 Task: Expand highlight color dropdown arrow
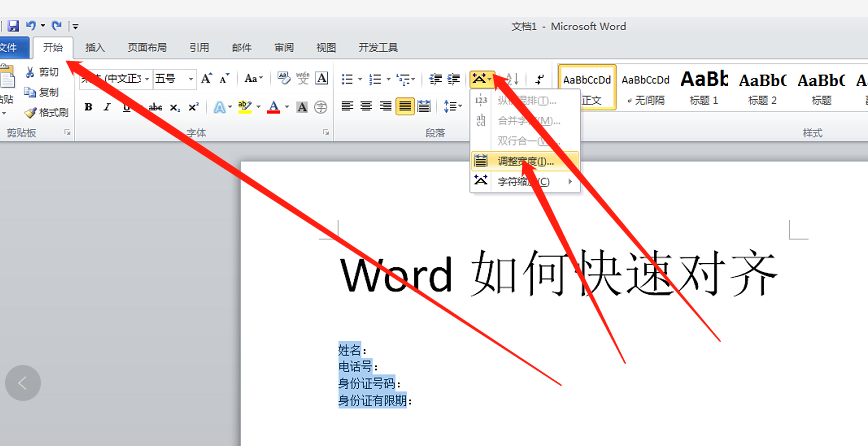click(x=258, y=107)
